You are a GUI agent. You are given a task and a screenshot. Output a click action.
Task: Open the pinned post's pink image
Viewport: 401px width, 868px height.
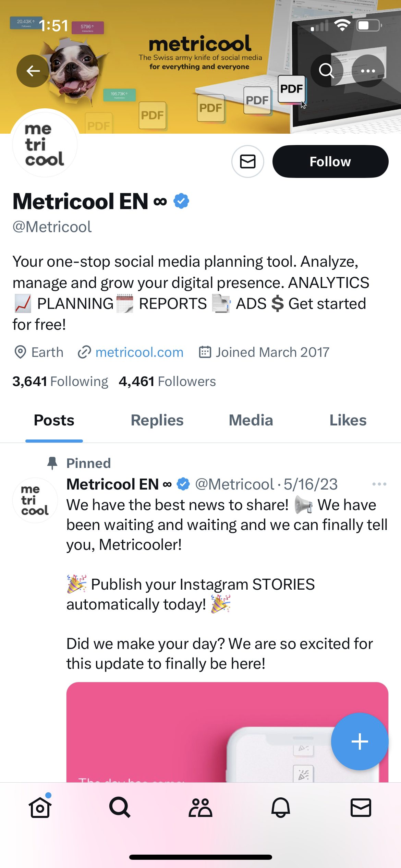192,730
